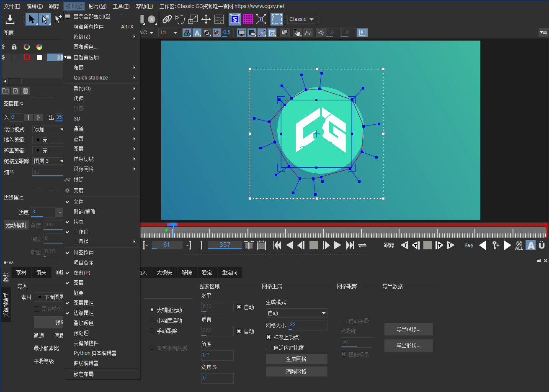
Task: Click the red layer outline color swatch
Action: click(27, 57)
